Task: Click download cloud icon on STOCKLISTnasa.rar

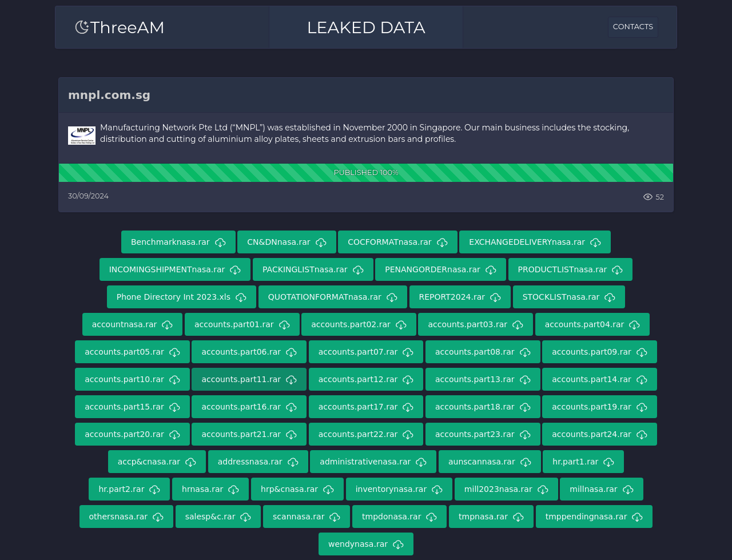Action: click(610, 297)
